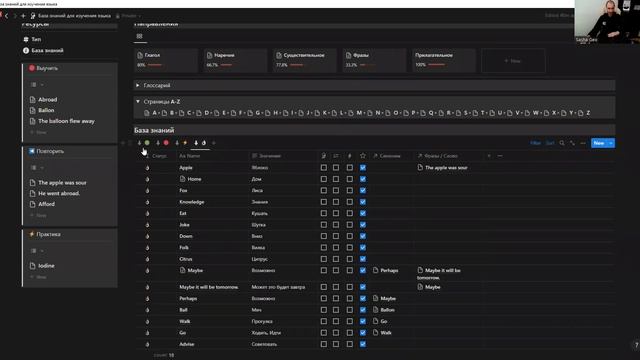Image resolution: width=640 pixels, height=360 pixels.
Task: Click the Прилагательное 100% progress bar
Action: click(436, 65)
